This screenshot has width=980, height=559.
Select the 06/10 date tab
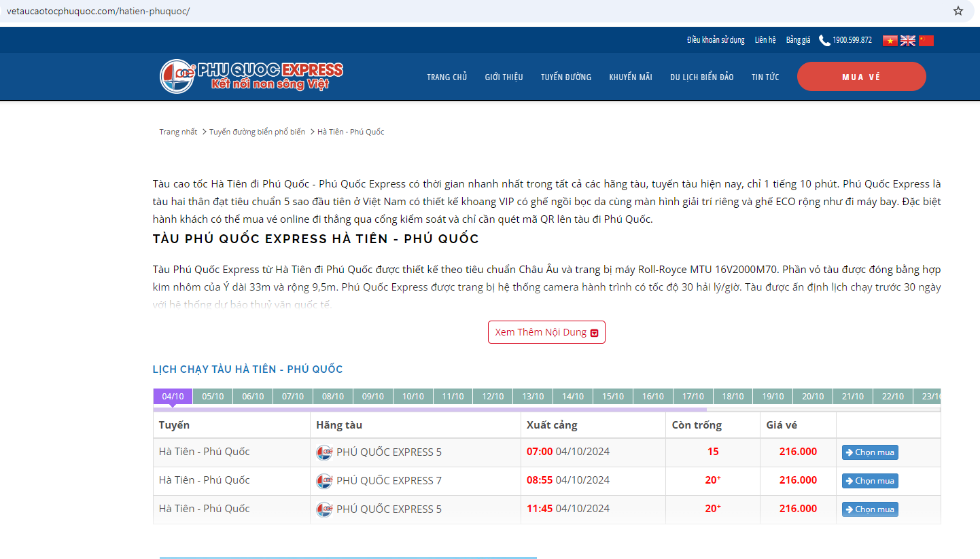[x=253, y=397]
